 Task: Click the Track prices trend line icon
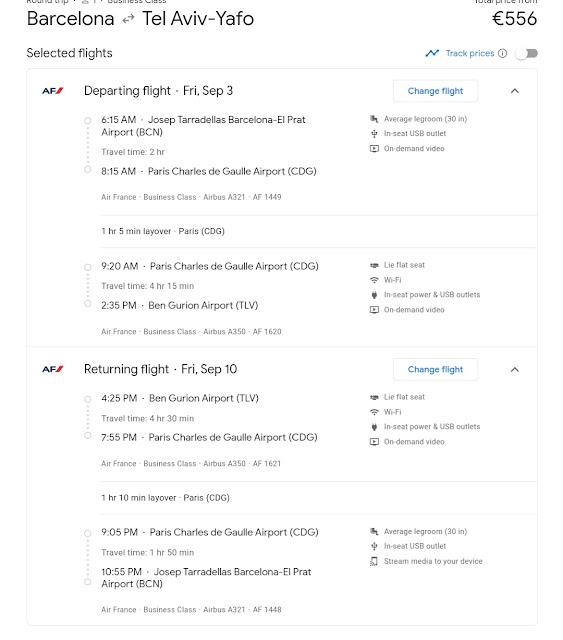click(432, 53)
